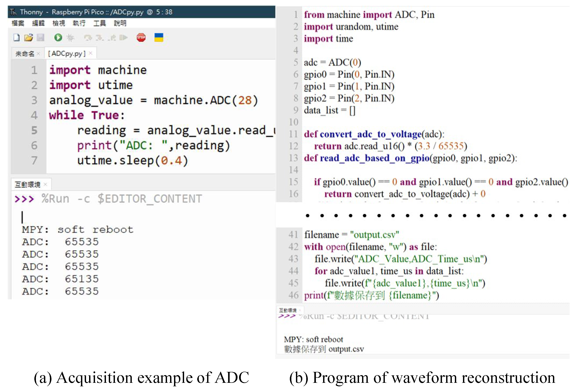Switch to the 未命名 editor tab
The image size is (579, 392).
point(25,53)
